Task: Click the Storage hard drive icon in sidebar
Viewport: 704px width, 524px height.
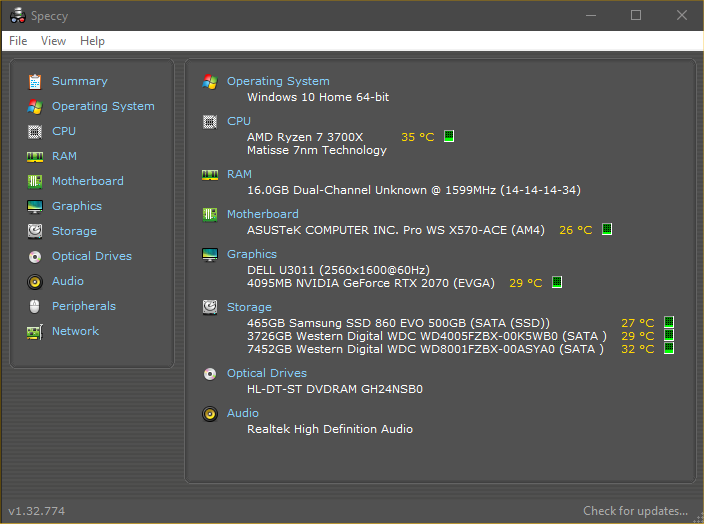Action: pyautogui.click(x=35, y=231)
